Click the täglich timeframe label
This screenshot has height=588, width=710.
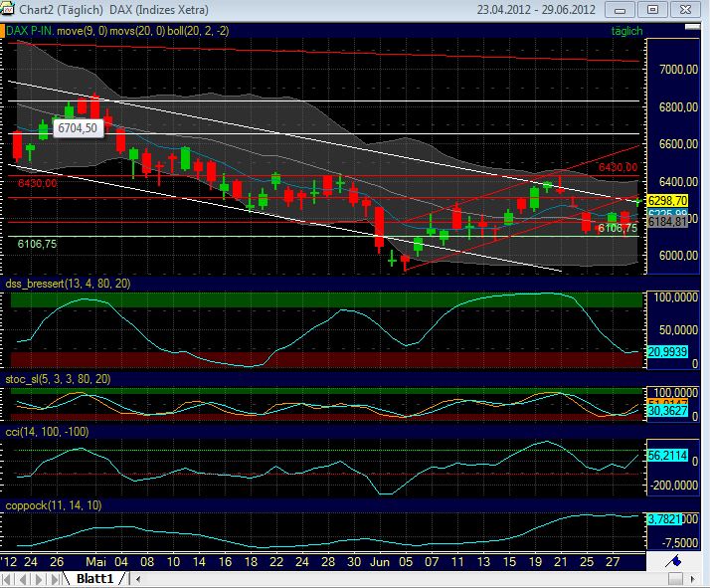pyautogui.click(x=626, y=31)
